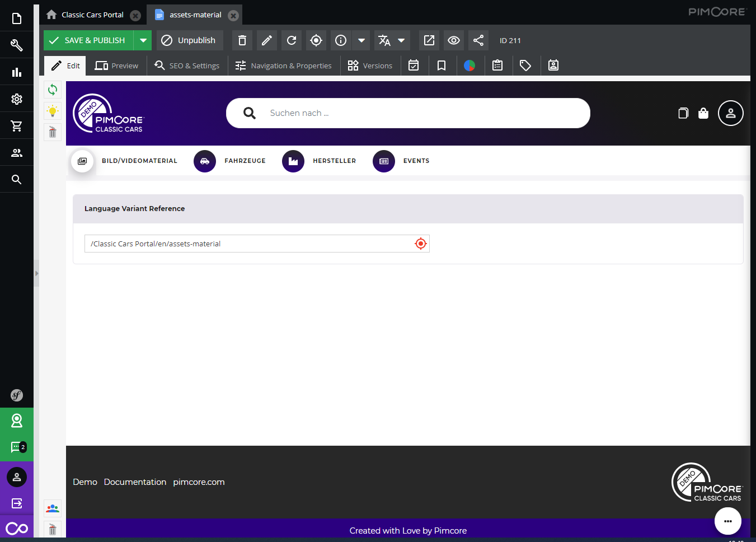Click the Language Variant Reference path field
Screen dimensions: 756x542
tap(257, 244)
